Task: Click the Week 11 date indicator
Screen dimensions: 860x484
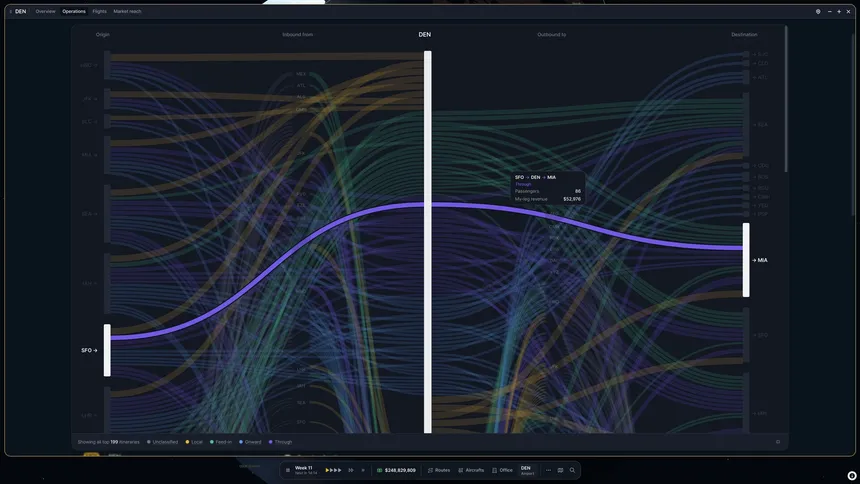Action: coord(303,470)
